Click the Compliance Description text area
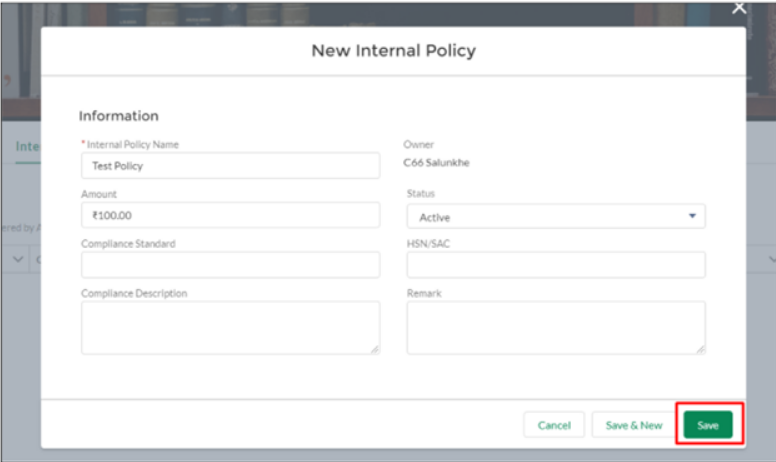This screenshot has height=462, width=776. [x=231, y=328]
